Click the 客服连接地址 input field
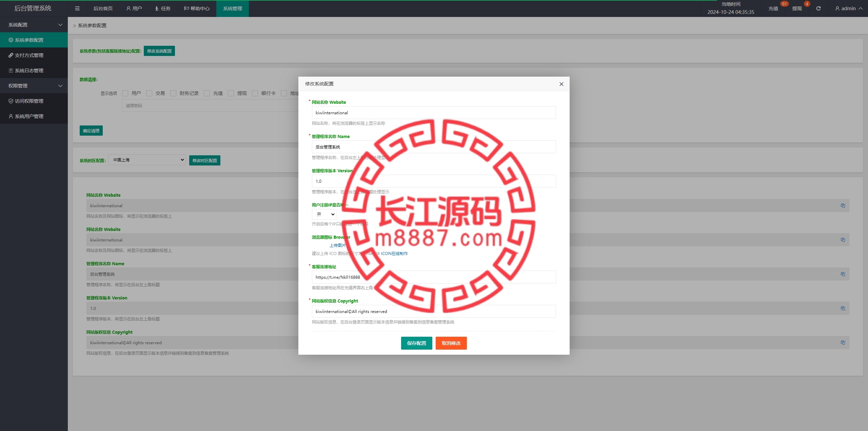Viewport: 868px width, 431px height. point(434,277)
